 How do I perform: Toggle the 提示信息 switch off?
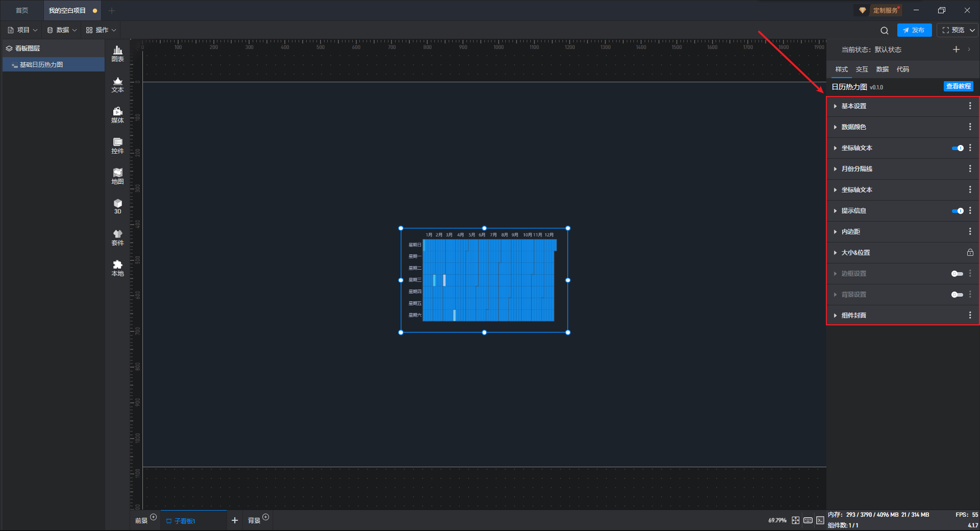coord(957,211)
